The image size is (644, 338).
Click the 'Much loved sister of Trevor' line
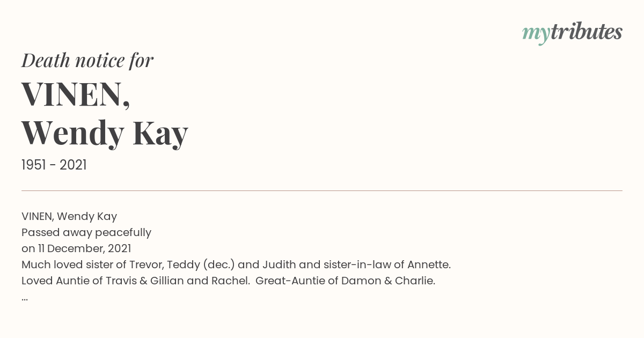tap(236, 264)
